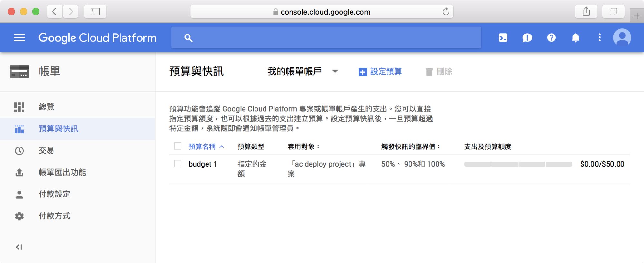This screenshot has height=263, width=644.
Task: Click 設定預算 button
Action: (380, 72)
